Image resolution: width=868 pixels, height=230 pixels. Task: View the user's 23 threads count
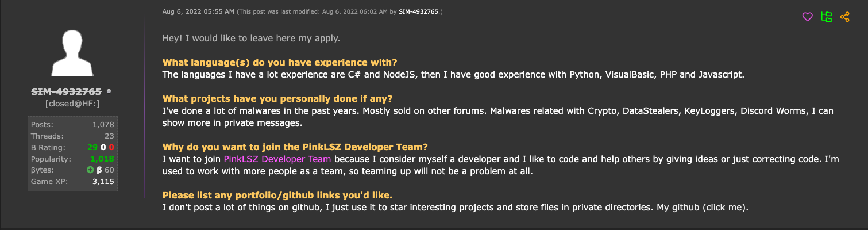coord(109,136)
